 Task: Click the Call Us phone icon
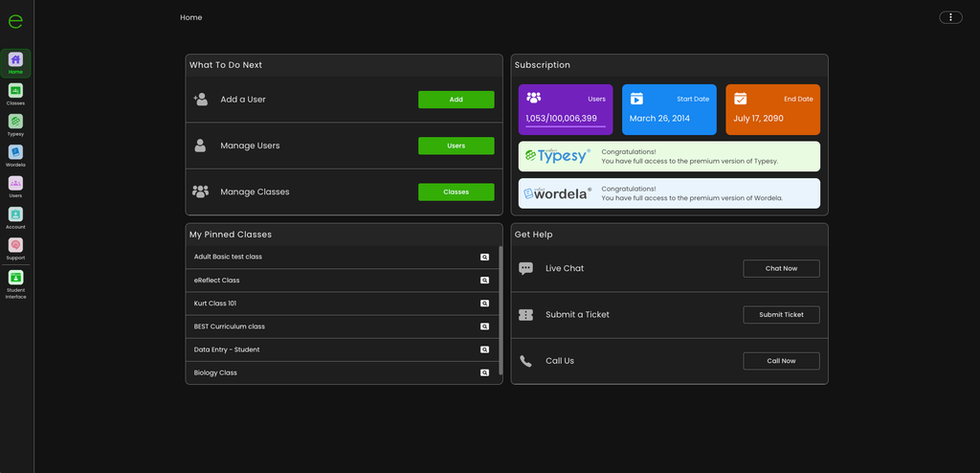click(525, 361)
